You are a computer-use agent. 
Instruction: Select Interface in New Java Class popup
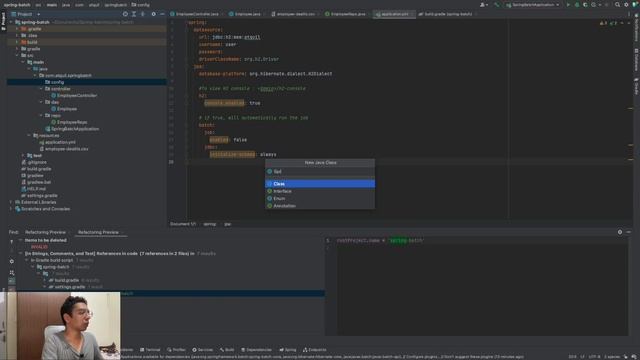[320, 191]
